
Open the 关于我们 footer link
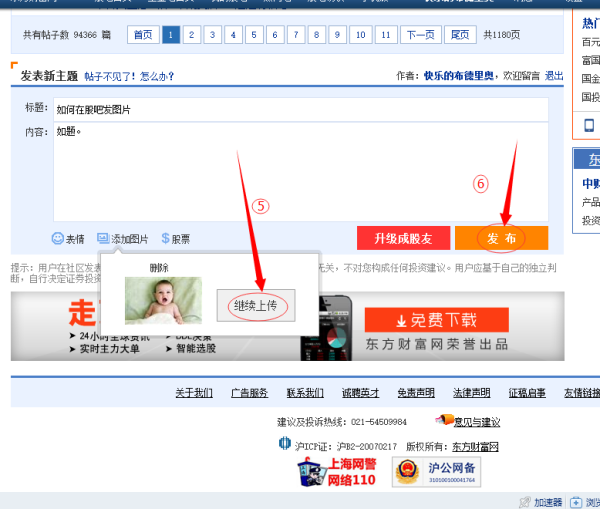[193, 393]
